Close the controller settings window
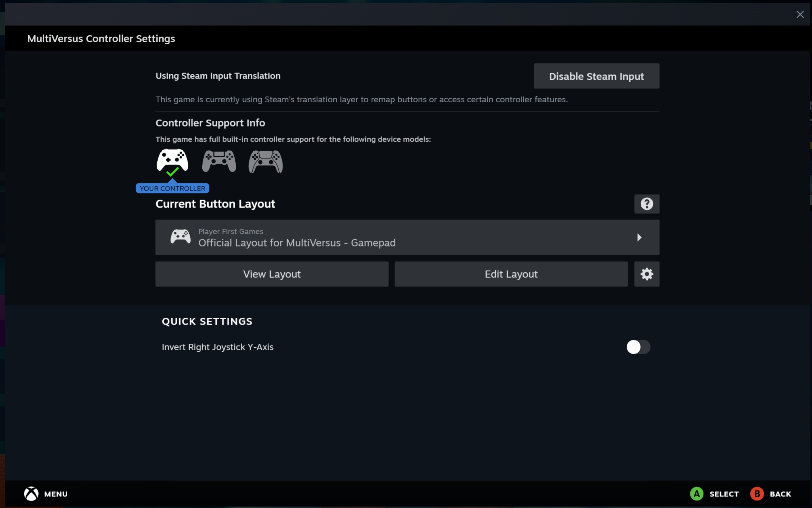The height and width of the screenshot is (508, 812). point(800,14)
